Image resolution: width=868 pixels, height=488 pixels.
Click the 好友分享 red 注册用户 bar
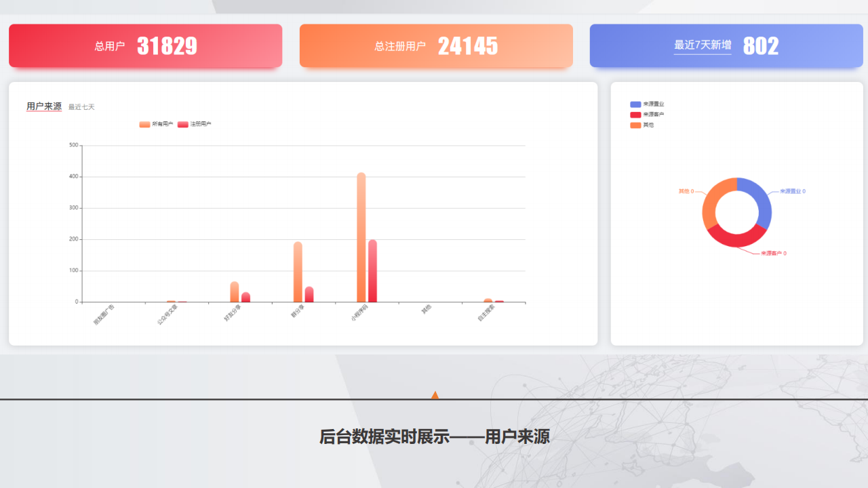tap(246, 298)
